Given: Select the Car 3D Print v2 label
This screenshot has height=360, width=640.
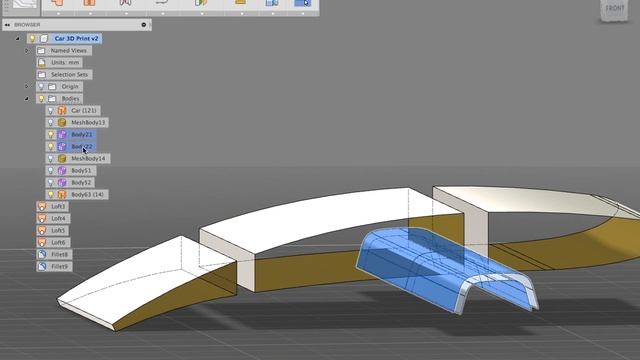Looking at the screenshot, I should tap(76, 38).
